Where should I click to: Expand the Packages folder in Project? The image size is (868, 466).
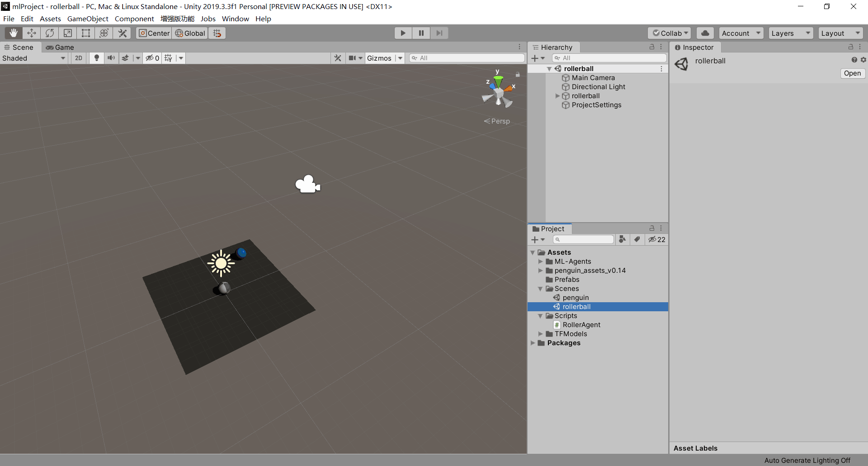click(533, 343)
